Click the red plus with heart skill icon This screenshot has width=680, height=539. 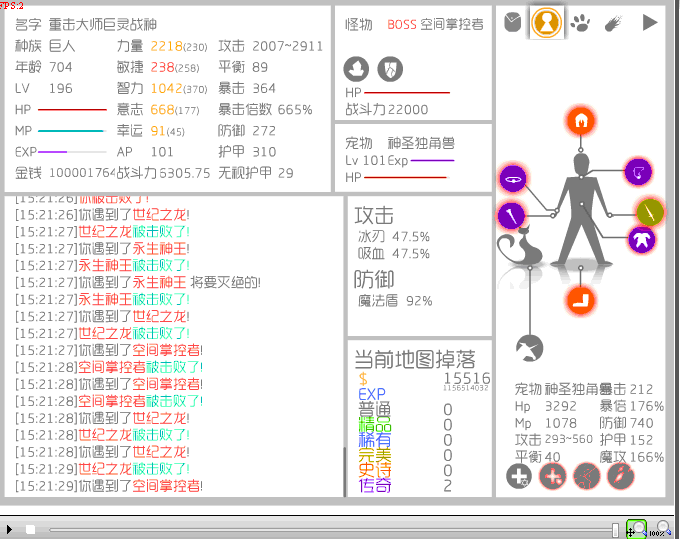(x=552, y=476)
